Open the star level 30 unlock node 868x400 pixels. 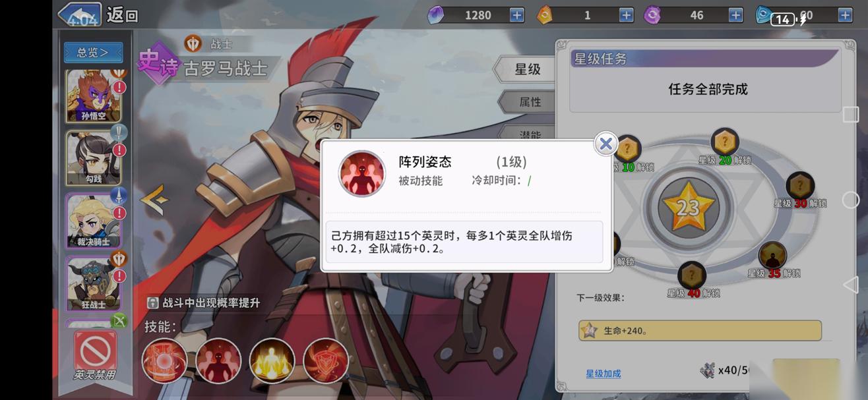800,186
